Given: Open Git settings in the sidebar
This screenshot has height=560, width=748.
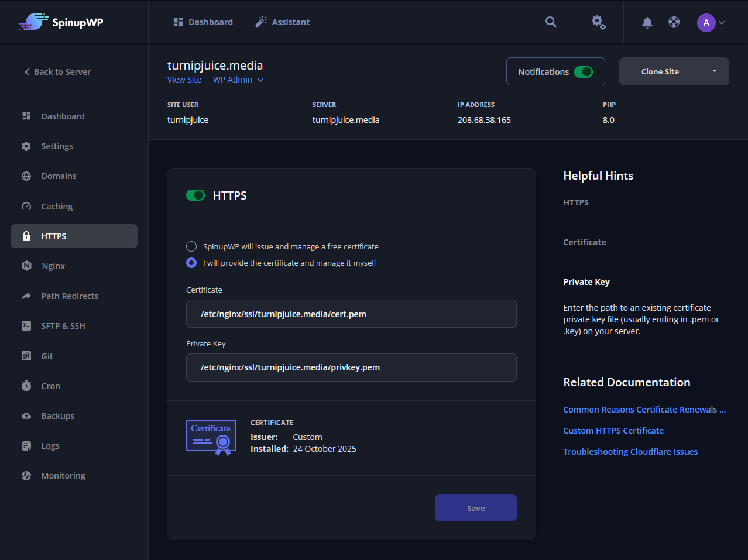Looking at the screenshot, I should (47, 356).
